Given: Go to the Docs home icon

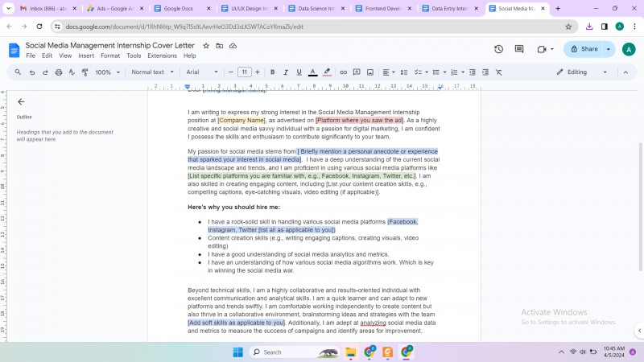Looking at the screenshot, I should pos(14,51).
